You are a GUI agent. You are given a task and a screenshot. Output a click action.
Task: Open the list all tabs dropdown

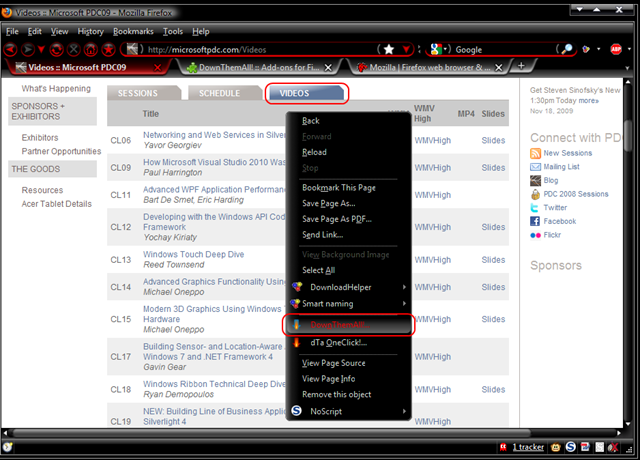coord(627,68)
